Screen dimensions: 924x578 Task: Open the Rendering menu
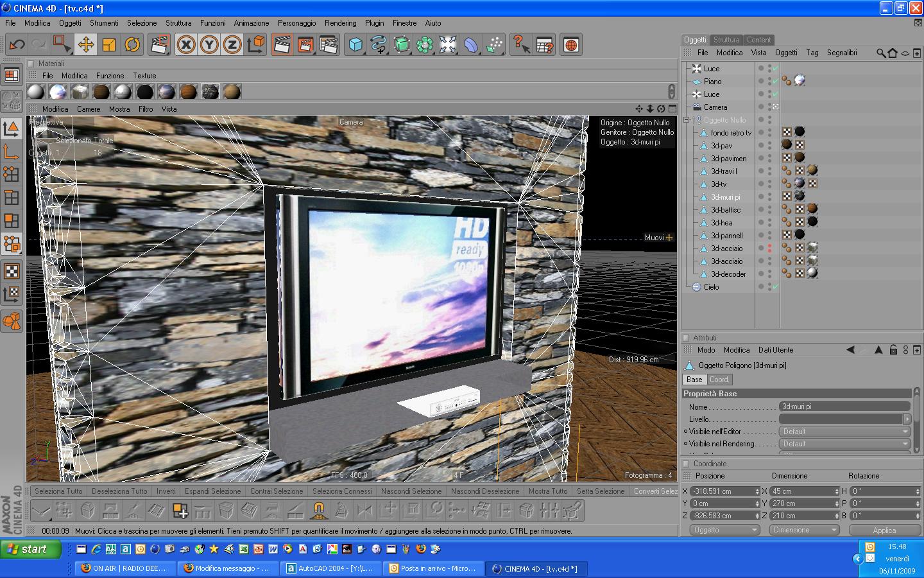click(x=340, y=23)
